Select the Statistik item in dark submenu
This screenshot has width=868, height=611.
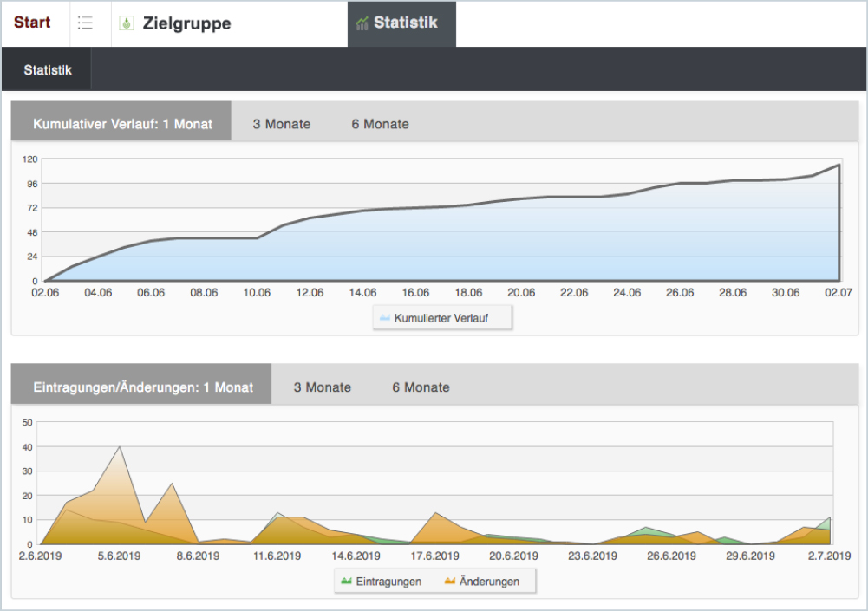pyautogui.click(x=48, y=70)
